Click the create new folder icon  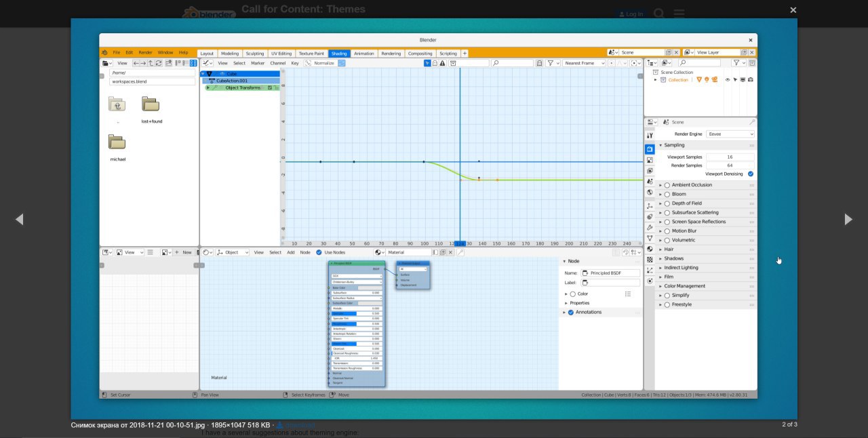[169, 63]
